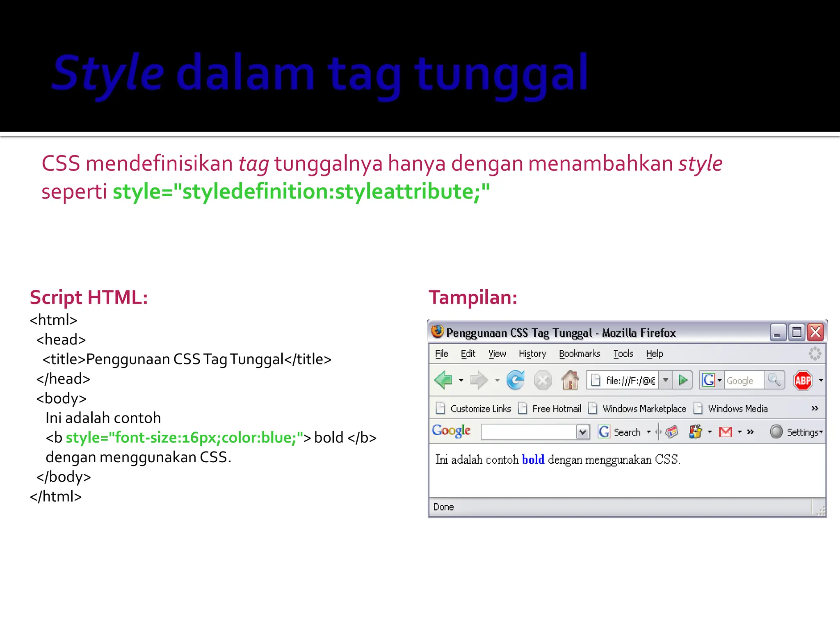The image size is (840, 630).
Task: Click the magnifier search icon in search box
Action: 774,380
